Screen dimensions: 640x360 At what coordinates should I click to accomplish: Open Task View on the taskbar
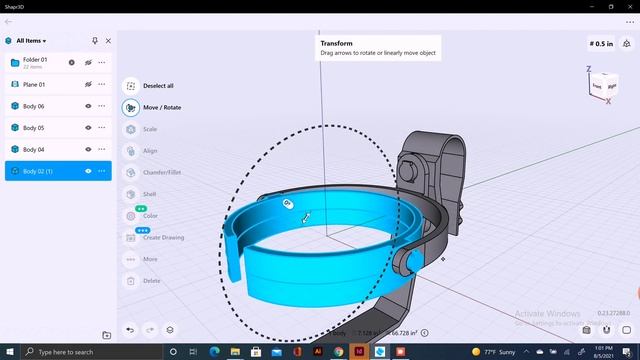pyautogui.click(x=193, y=352)
